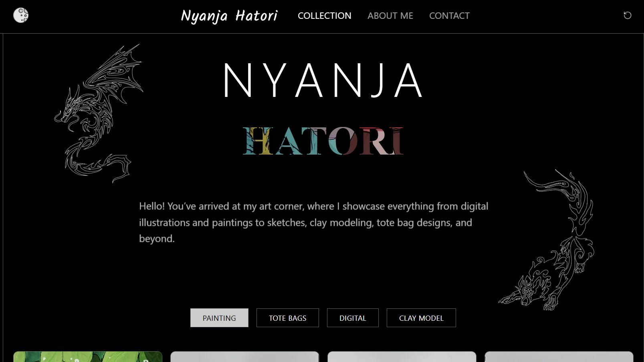Select the PAINTING category filter
Image resolution: width=644 pixels, height=362 pixels.
219,318
